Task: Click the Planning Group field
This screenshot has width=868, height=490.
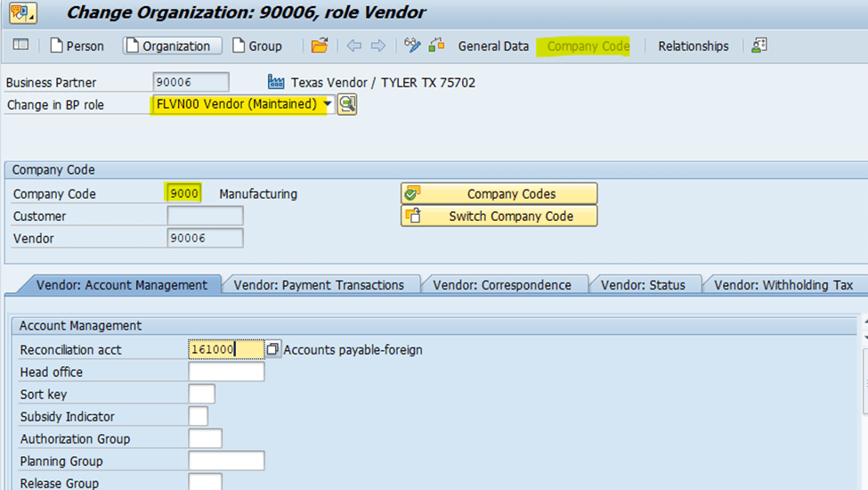Action: click(226, 461)
